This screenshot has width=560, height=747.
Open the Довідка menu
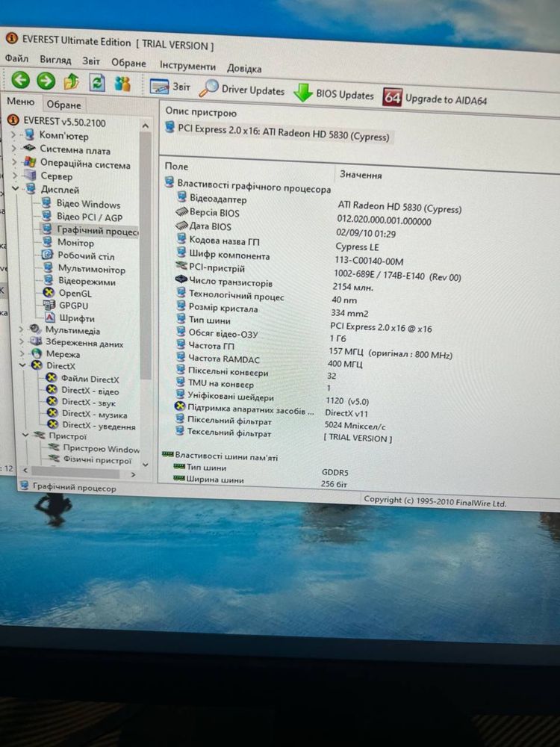tap(244, 68)
